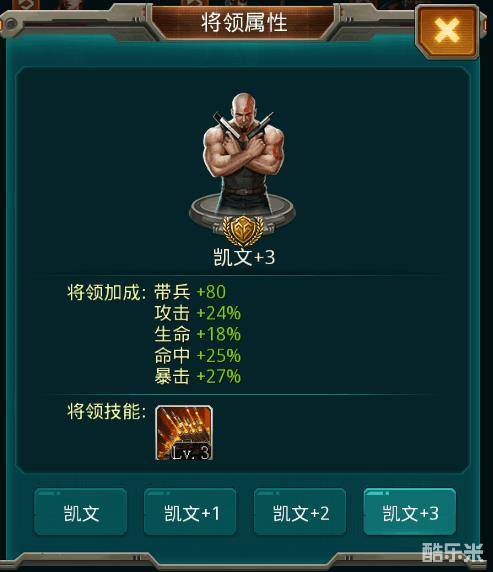Click the 凯文+3 name label under portrait
The width and height of the screenshot is (493, 572).
click(x=244, y=258)
